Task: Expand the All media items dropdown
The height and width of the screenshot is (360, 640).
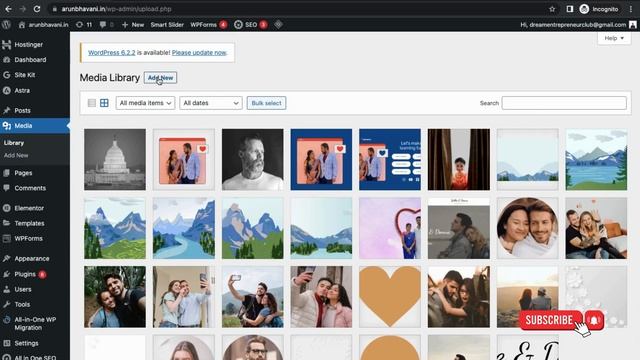Action: (145, 103)
